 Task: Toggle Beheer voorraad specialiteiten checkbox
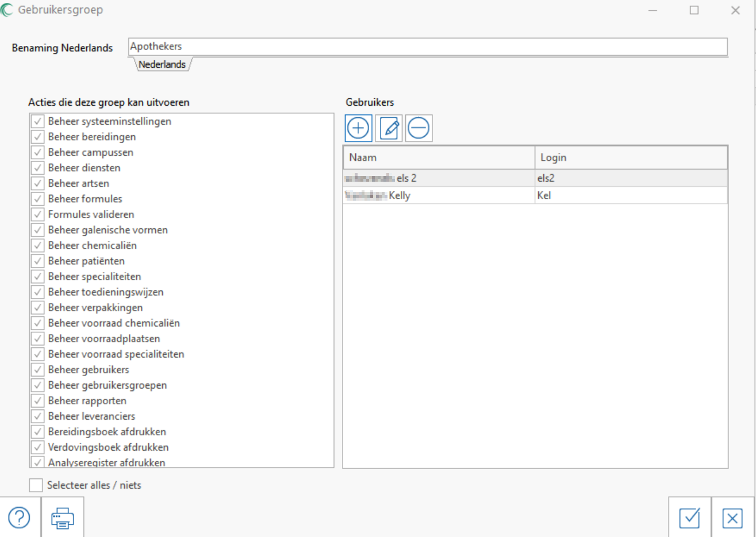(38, 354)
